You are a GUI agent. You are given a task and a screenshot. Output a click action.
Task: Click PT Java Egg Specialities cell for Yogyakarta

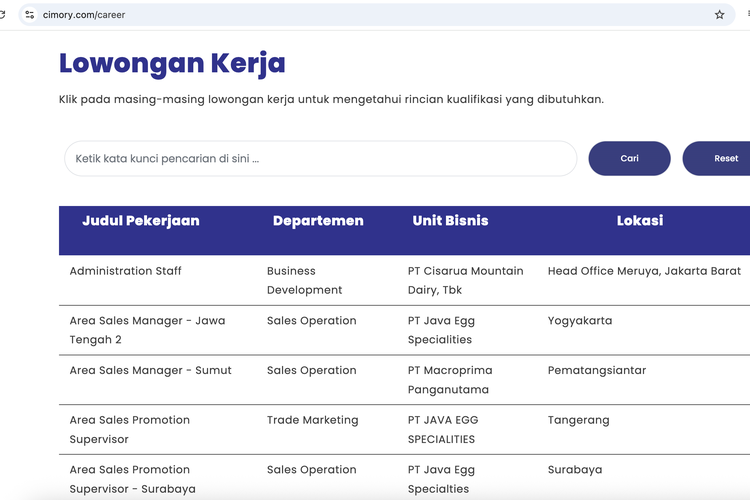[441, 330]
